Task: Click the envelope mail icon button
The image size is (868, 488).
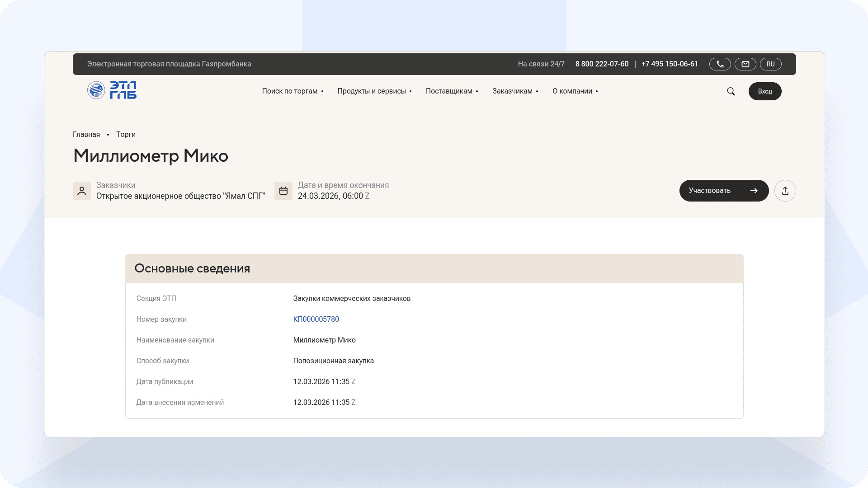Action: pos(745,64)
